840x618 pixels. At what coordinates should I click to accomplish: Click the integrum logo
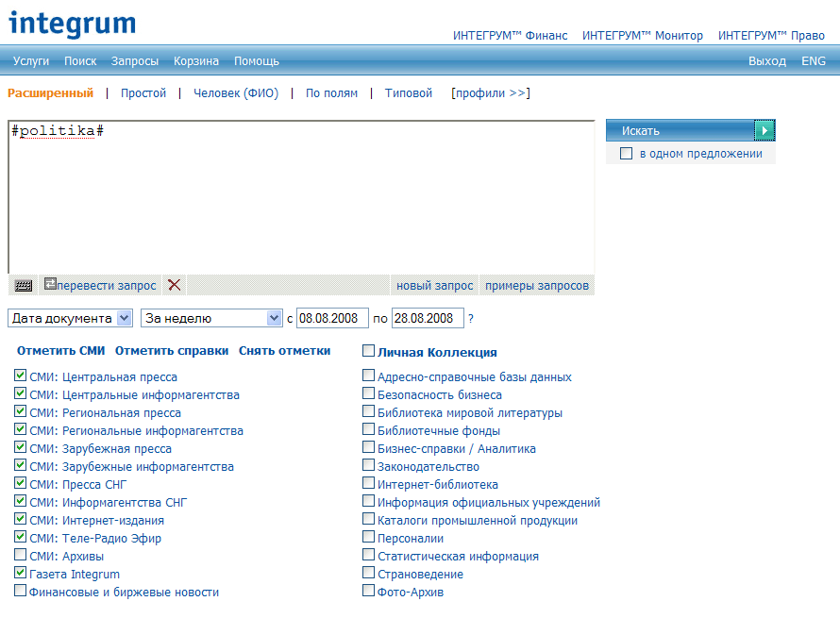[x=72, y=24]
